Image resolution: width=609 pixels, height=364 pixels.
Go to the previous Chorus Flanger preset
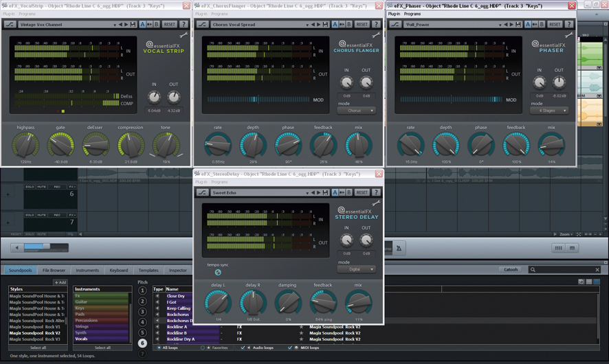click(x=313, y=25)
